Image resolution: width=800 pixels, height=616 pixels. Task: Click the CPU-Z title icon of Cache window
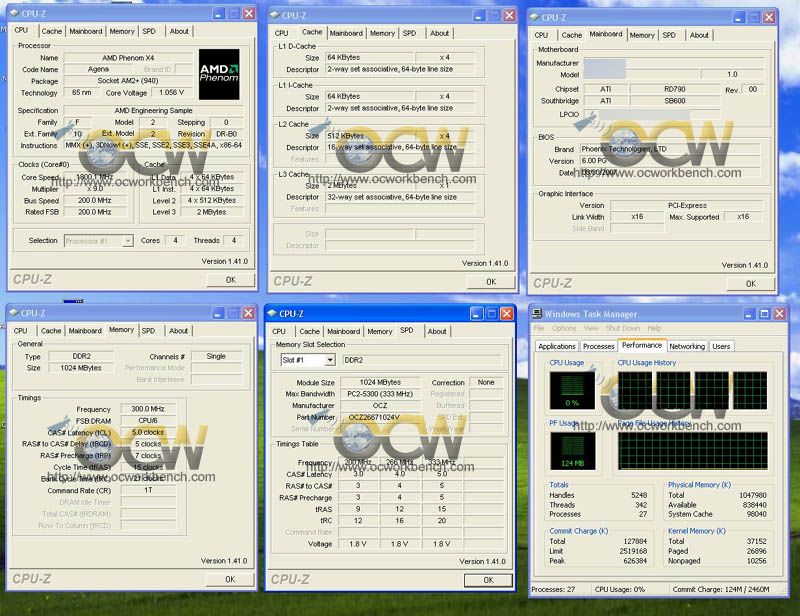[x=274, y=15]
